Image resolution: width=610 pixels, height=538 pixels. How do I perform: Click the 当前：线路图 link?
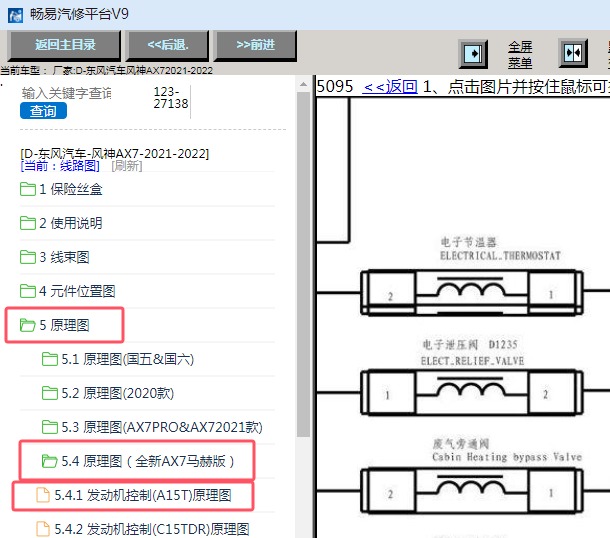coord(60,166)
